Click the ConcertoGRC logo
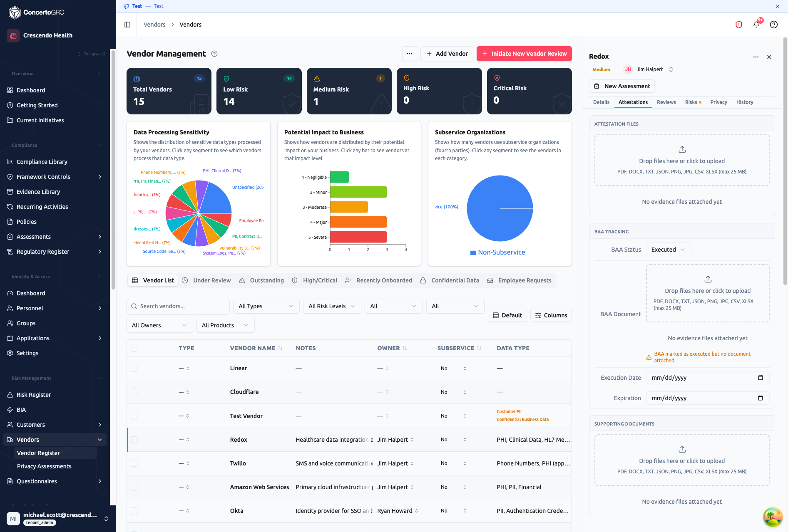 37,12
